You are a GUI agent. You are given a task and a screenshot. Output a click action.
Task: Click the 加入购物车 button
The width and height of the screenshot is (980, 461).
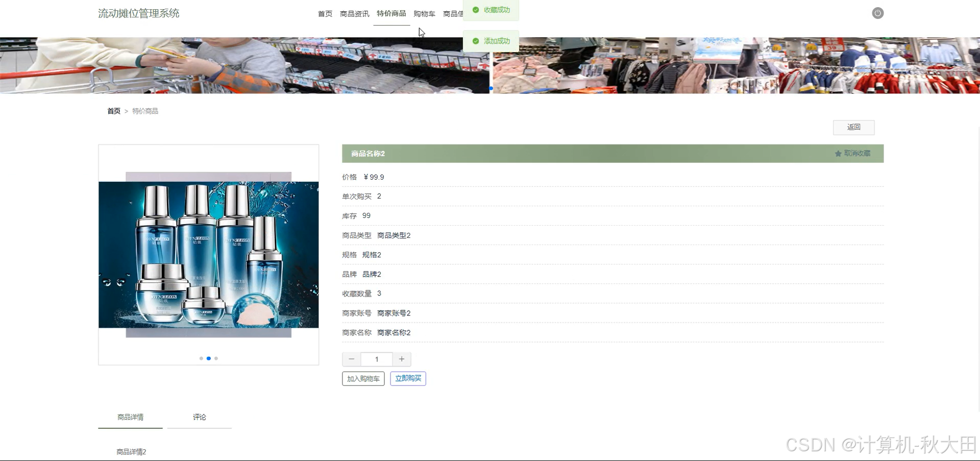tap(363, 378)
